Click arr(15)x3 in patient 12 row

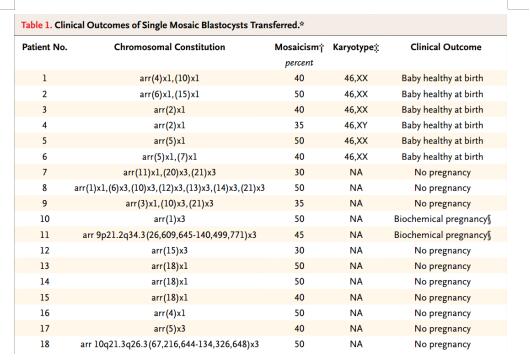[x=169, y=250]
